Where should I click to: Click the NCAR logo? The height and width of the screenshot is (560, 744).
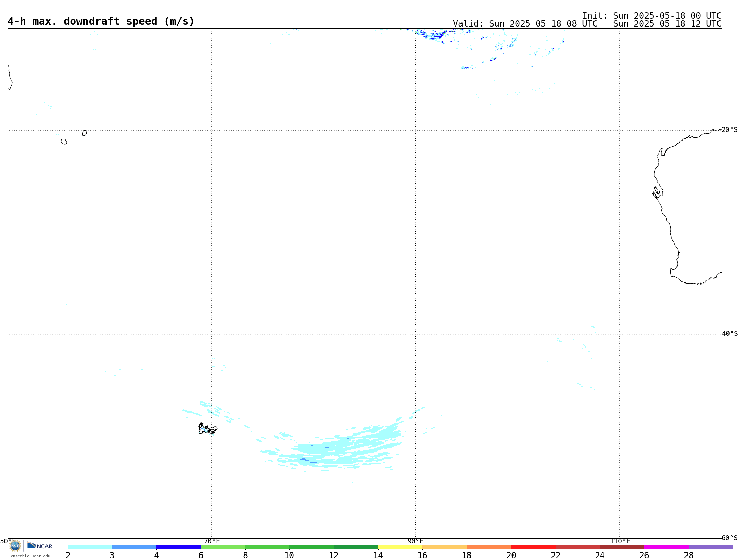(x=40, y=546)
